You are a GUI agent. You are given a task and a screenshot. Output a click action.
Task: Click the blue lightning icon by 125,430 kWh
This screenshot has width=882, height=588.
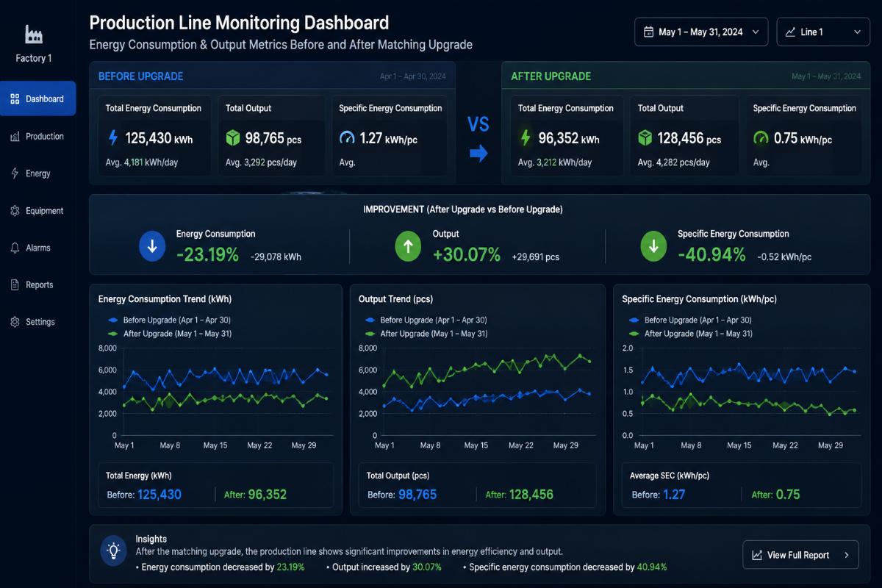(x=113, y=137)
